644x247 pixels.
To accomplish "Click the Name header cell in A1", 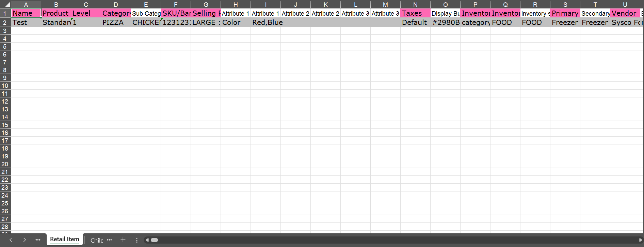I will [x=26, y=13].
